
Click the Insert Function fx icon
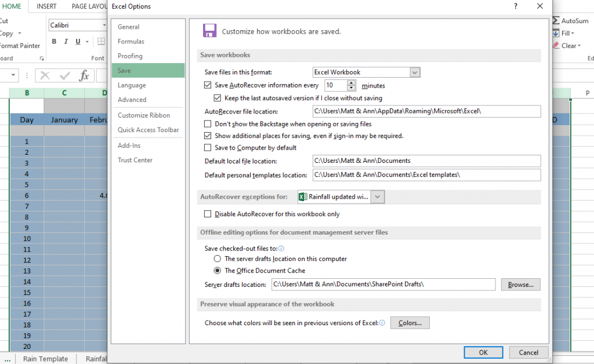tap(84, 76)
